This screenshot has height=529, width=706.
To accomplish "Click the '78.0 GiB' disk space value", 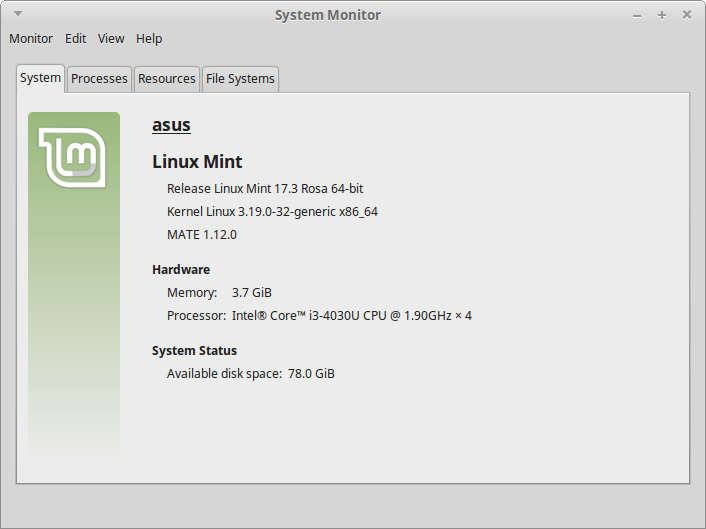I will (x=311, y=374).
